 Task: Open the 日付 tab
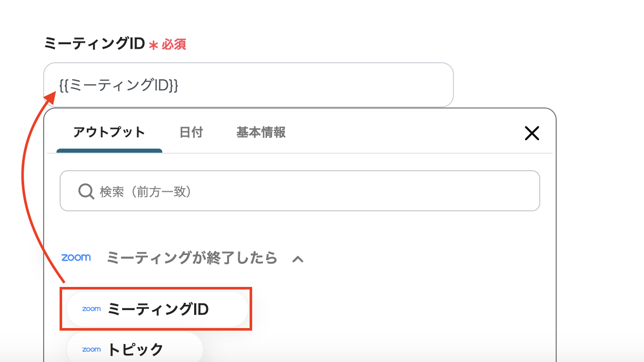pos(191,133)
